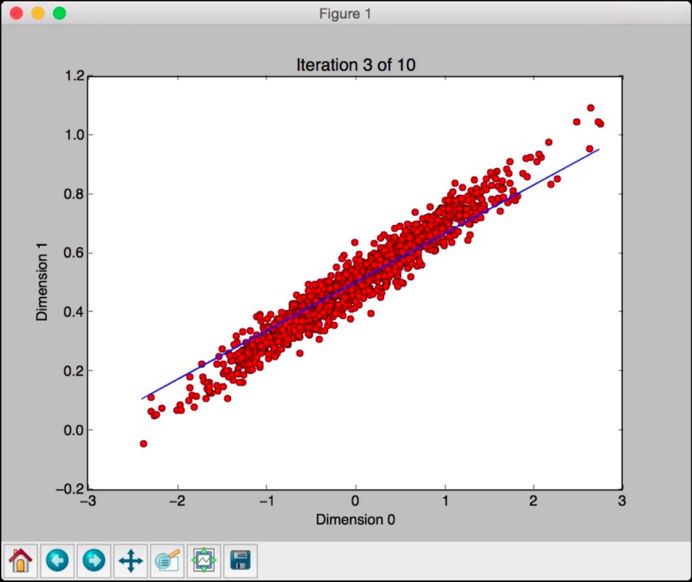Click the x-axis tick label −2
This screenshot has width=692, height=582.
pos(177,501)
